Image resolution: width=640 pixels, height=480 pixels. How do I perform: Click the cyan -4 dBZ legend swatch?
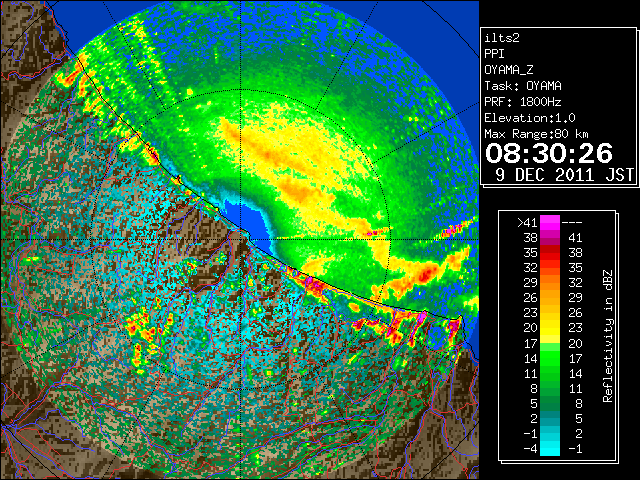pyautogui.click(x=550, y=448)
